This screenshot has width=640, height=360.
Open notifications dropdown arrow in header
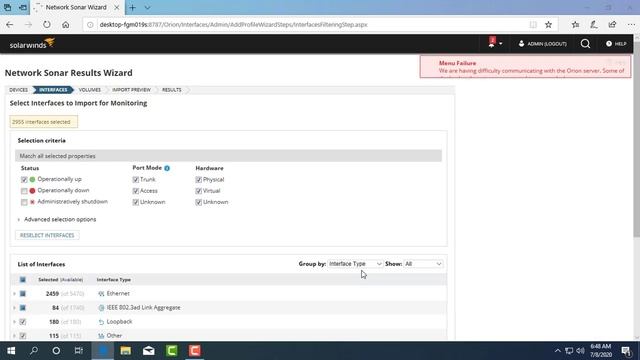tap(501, 44)
